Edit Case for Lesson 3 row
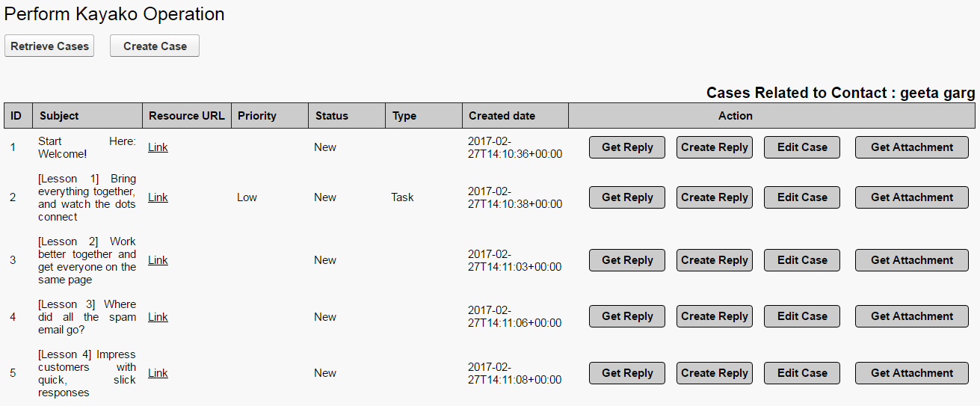Image resolution: width=980 pixels, height=406 pixels. [x=802, y=316]
